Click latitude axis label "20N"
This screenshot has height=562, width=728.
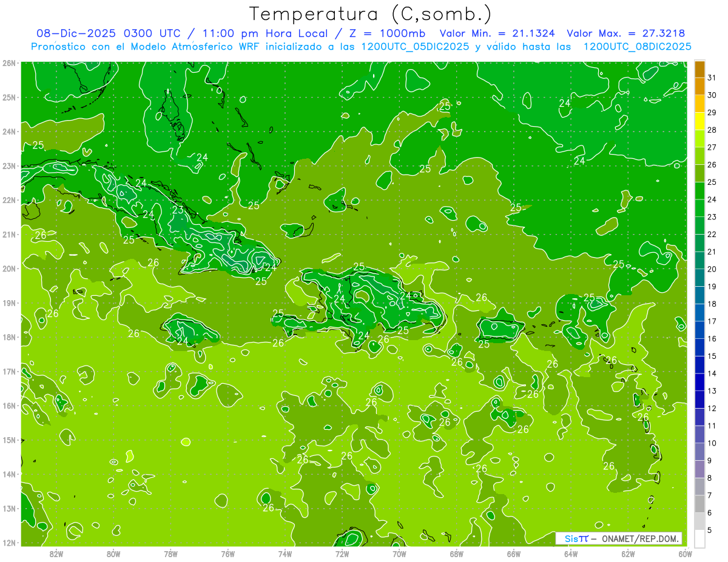9,269
